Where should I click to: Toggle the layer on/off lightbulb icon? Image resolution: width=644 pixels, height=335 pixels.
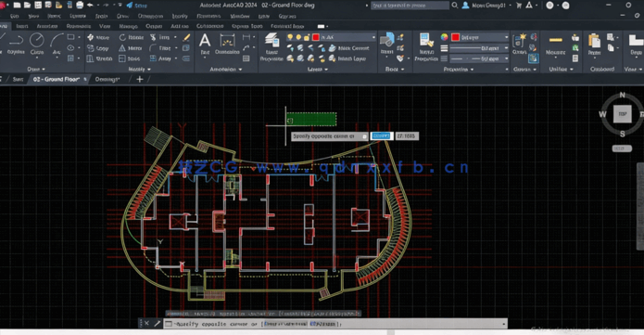point(290,37)
